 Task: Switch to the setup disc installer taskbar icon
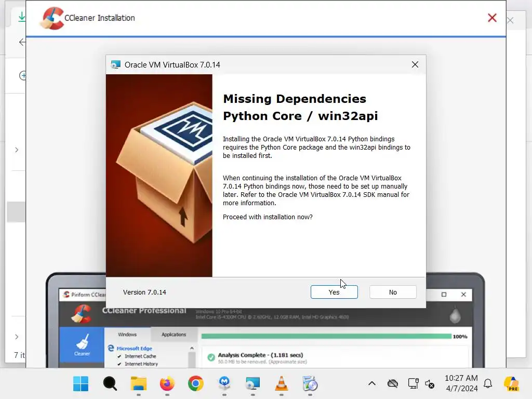click(310, 384)
